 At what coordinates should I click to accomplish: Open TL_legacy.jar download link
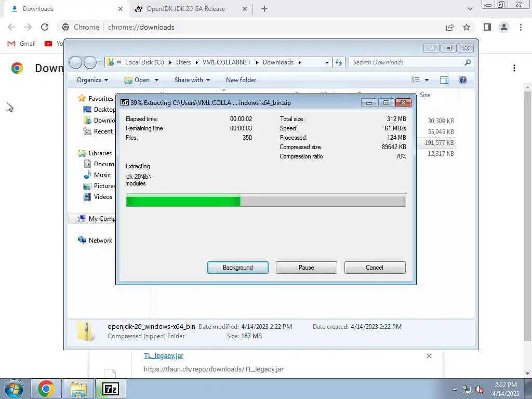coord(164,355)
